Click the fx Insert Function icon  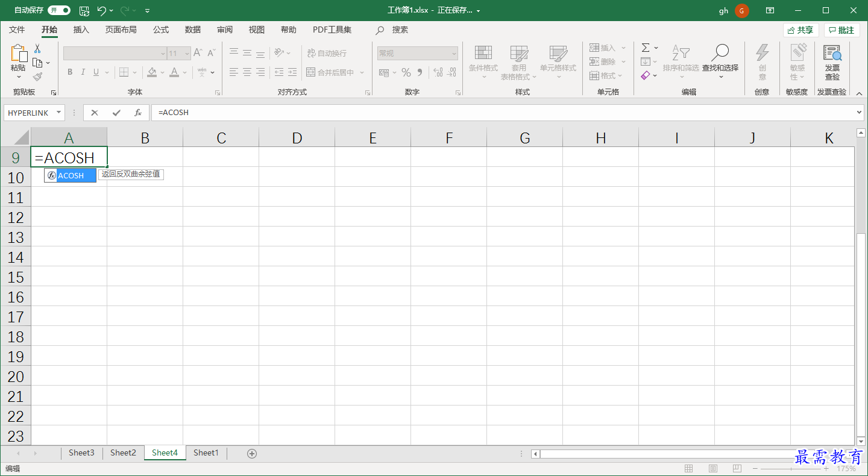pos(138,113)
